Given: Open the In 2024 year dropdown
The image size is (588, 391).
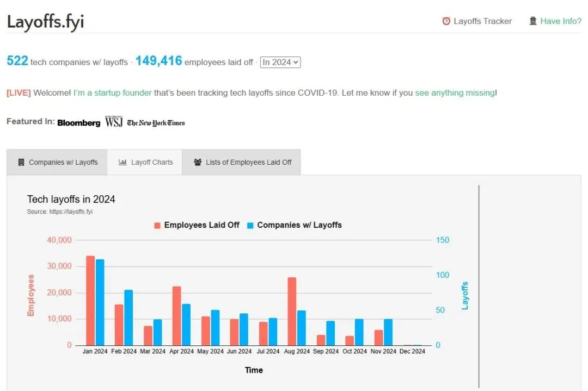Looking at the screenshot, I should point(280,62).
